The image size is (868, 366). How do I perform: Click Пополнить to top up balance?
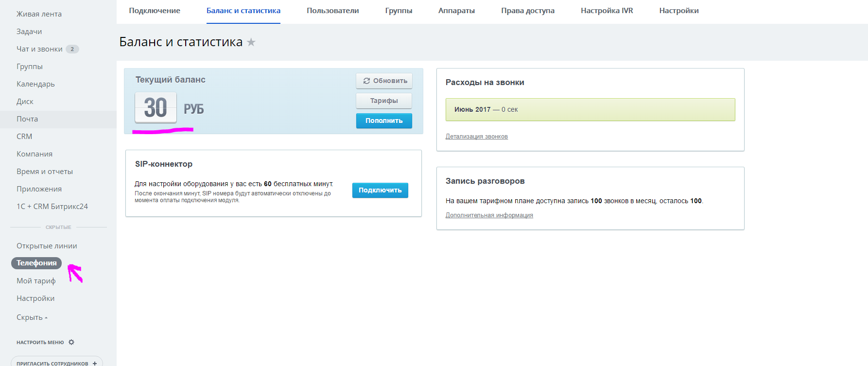(384, 121)
